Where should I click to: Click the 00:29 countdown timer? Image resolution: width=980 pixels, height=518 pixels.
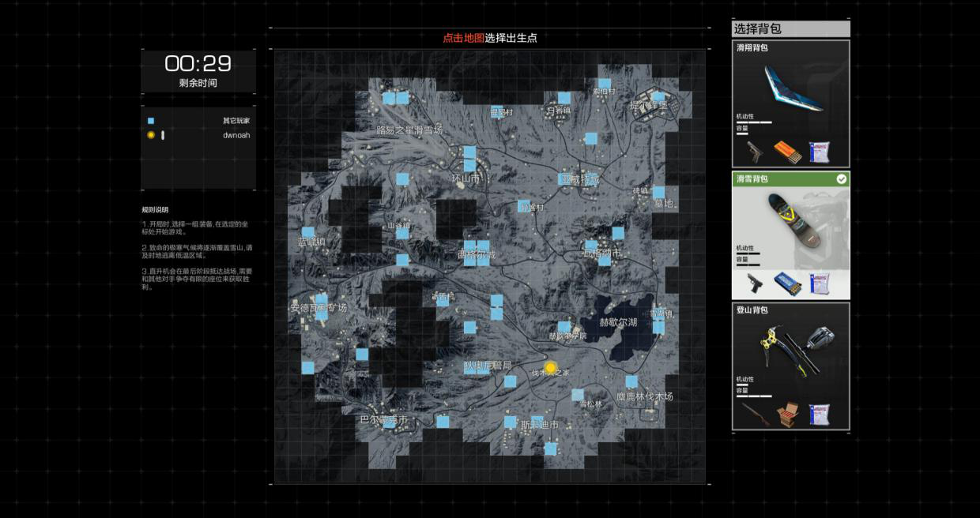click(198, 64)
